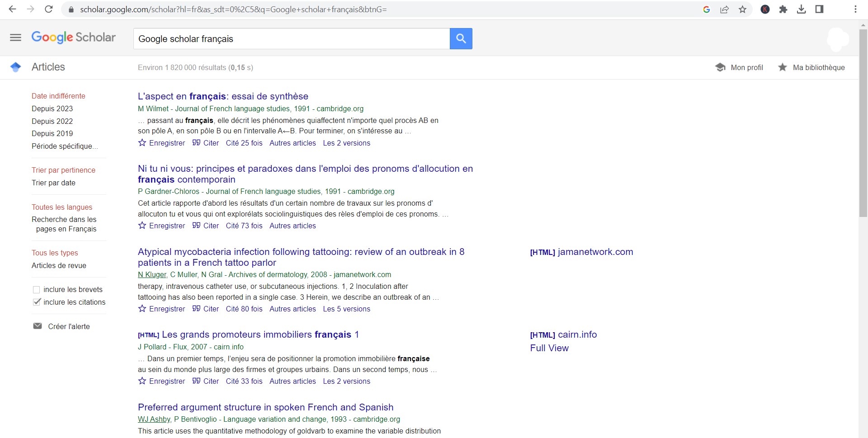Open Mon profil link
Screen dimensions: 868x438
(x=746, y=67)
